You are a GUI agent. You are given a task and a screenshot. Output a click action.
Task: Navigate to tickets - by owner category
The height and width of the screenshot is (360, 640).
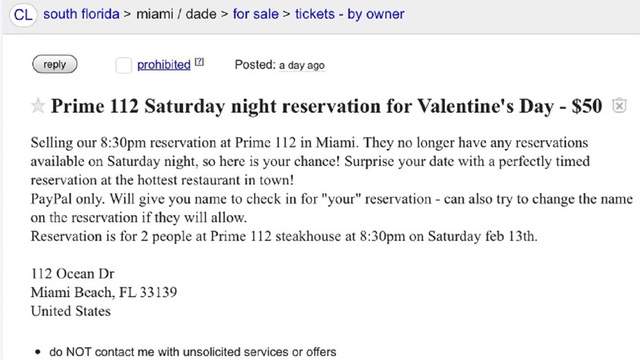[350, 14]
